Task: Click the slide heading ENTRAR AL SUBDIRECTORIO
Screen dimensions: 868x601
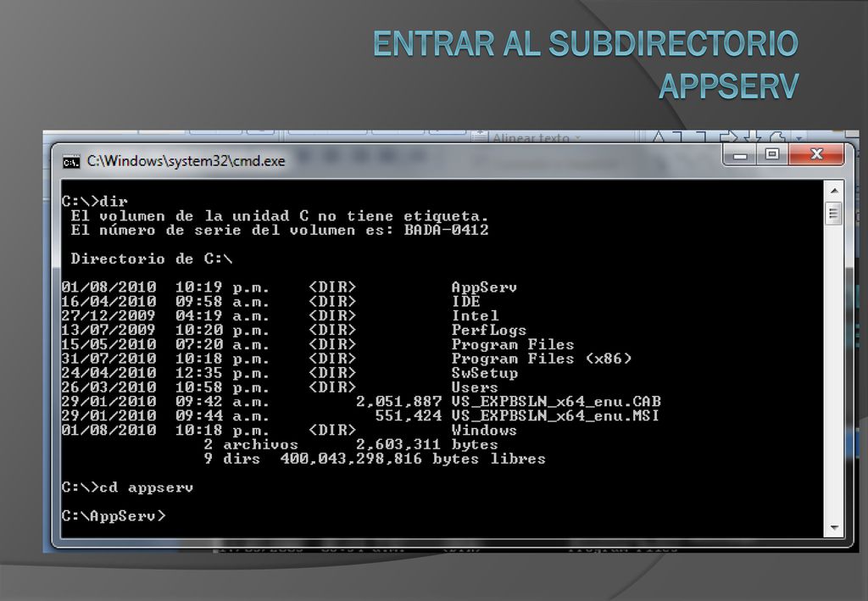Action: [586, 44]
